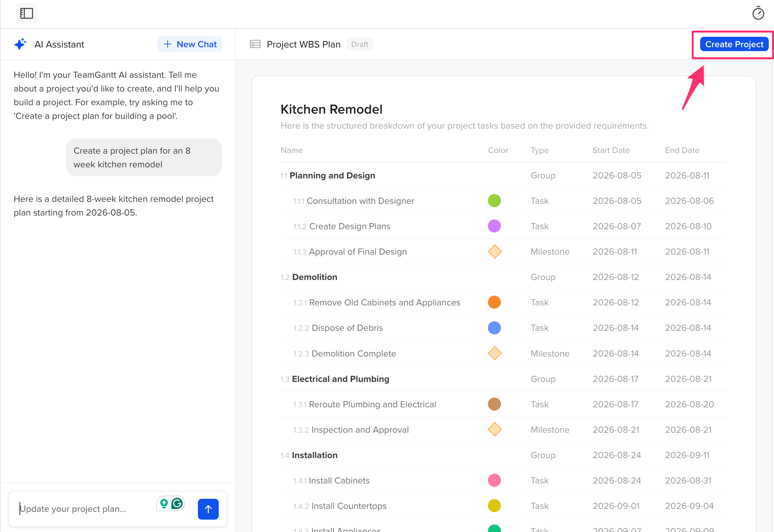Click the Demolition Complete milestone name
The width and height of the screenshot is (774, 532).
353,353
